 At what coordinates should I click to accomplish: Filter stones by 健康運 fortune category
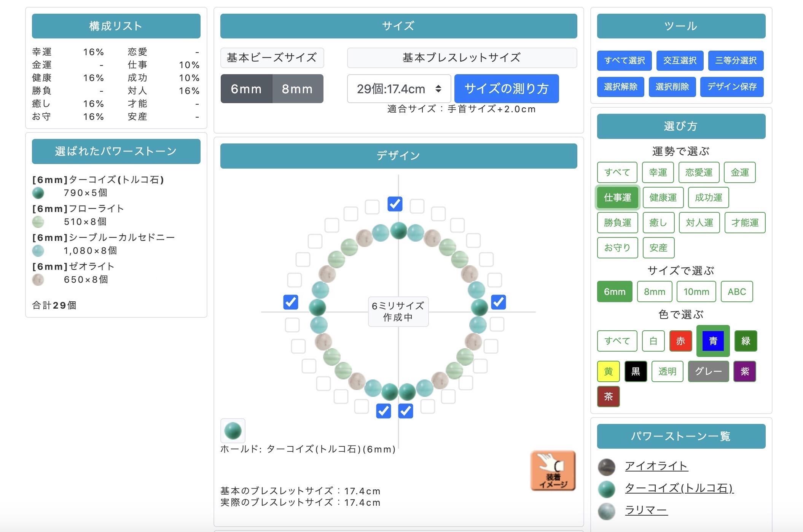663,198
